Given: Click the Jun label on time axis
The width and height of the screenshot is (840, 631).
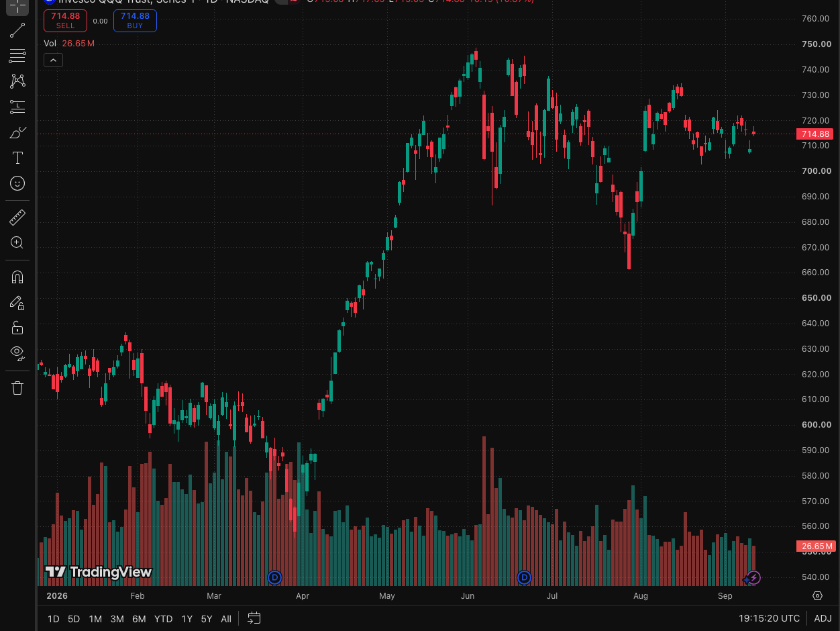Looking at the screenshot, I should coord(468,595).
